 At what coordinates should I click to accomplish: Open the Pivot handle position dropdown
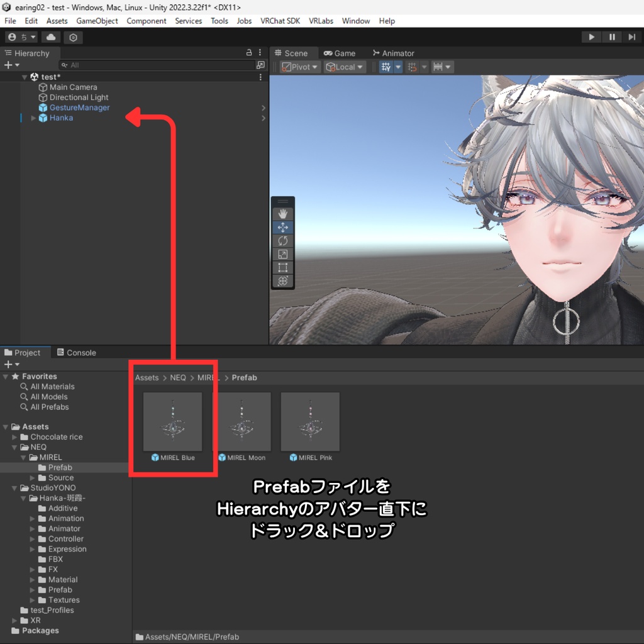coord(300,67)
